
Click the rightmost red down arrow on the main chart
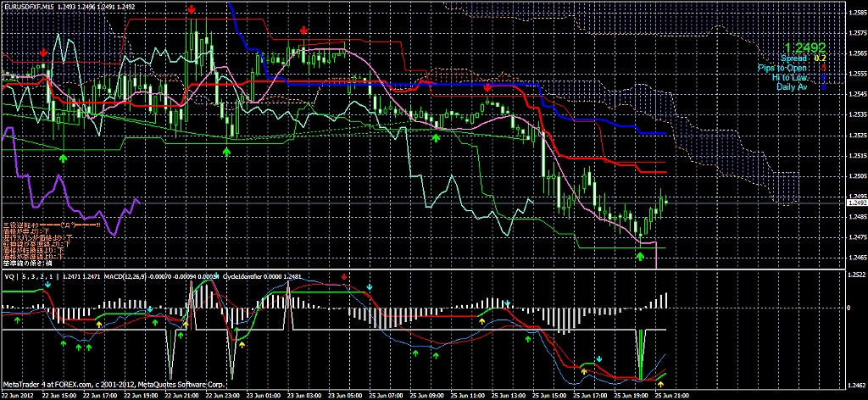point(487,86)
